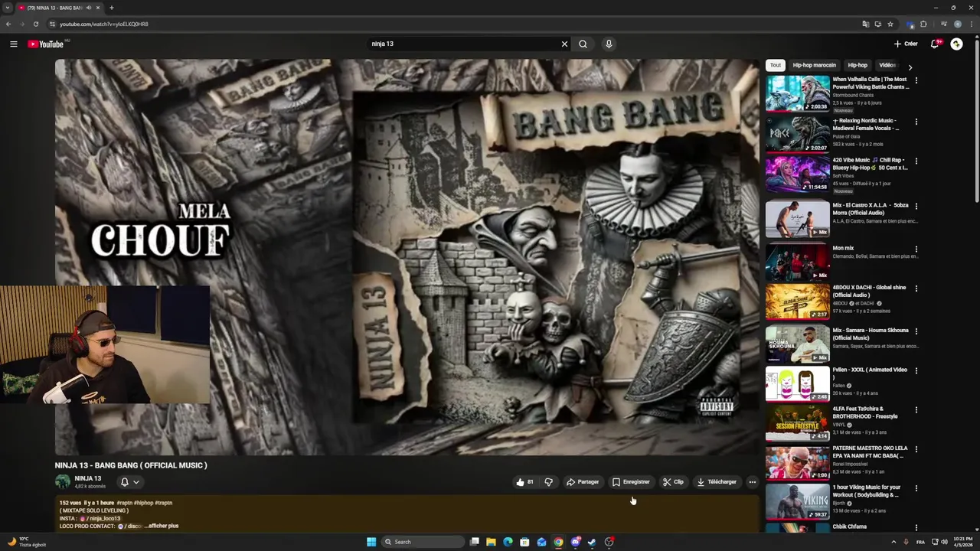
Task: Open the account avatar menu
Action: click(956, 44)
